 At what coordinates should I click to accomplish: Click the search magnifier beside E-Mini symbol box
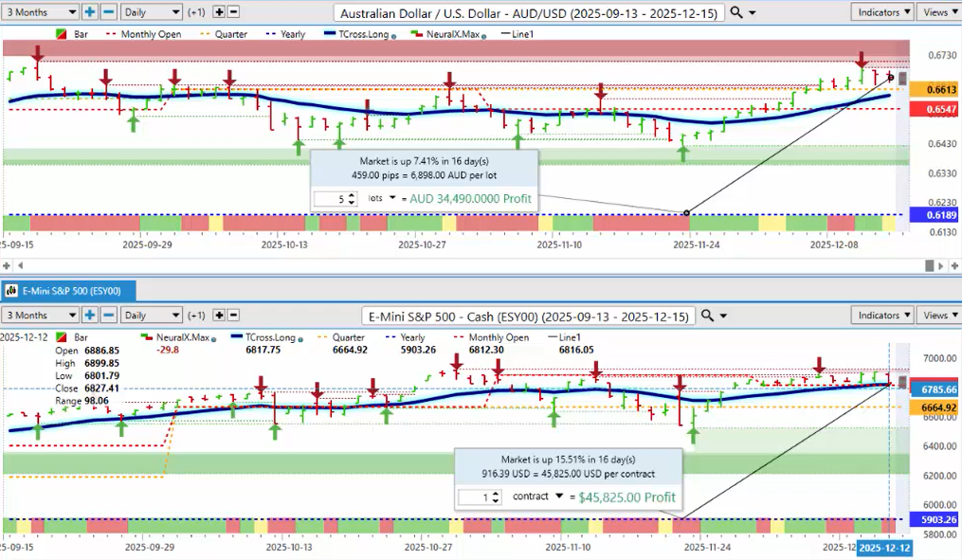pos(707,316)
